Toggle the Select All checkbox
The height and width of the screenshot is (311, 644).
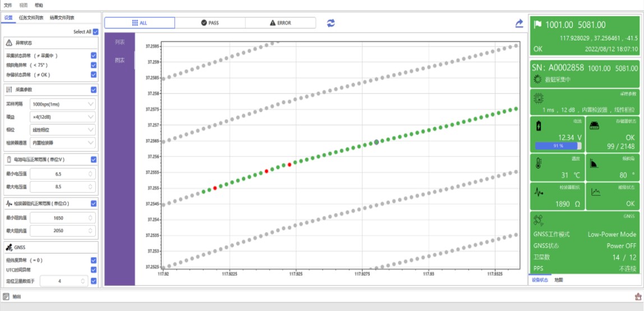click(x=95, y=32)
